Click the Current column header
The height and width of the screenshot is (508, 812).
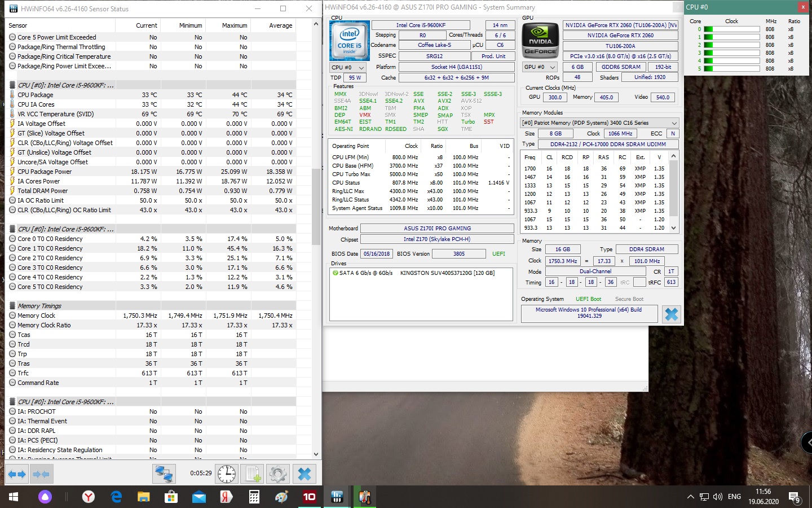coord(138,25)
